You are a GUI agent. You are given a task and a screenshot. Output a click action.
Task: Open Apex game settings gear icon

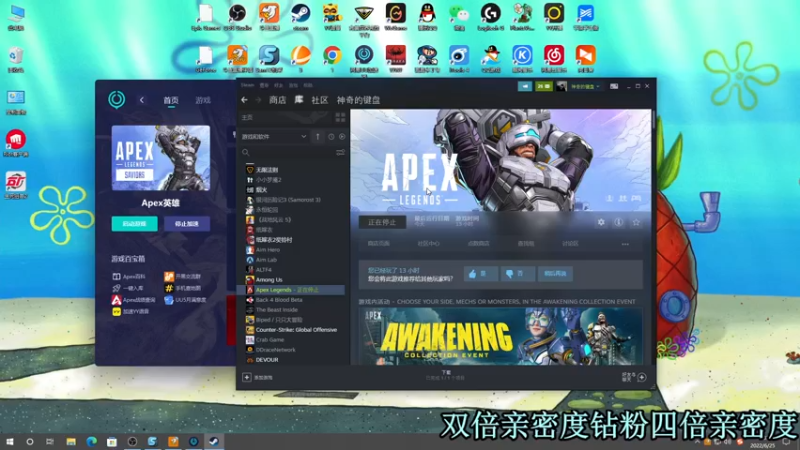click(601, 222)
